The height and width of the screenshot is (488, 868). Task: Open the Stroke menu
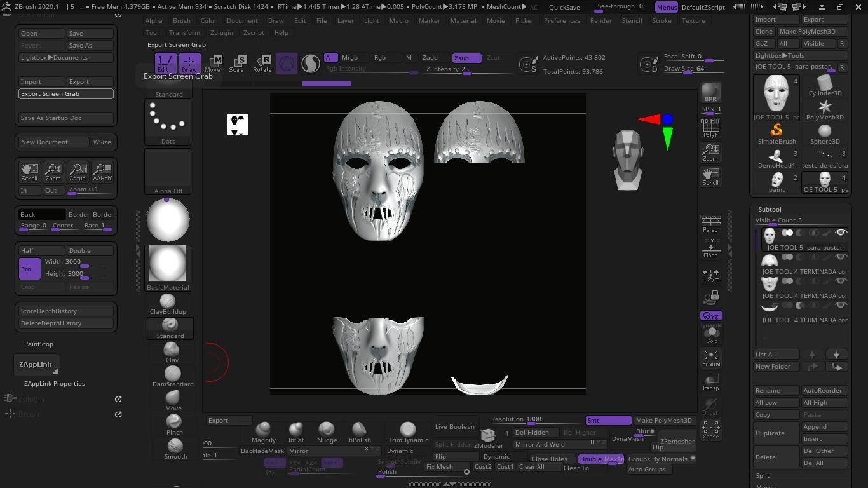coord(661,21)
